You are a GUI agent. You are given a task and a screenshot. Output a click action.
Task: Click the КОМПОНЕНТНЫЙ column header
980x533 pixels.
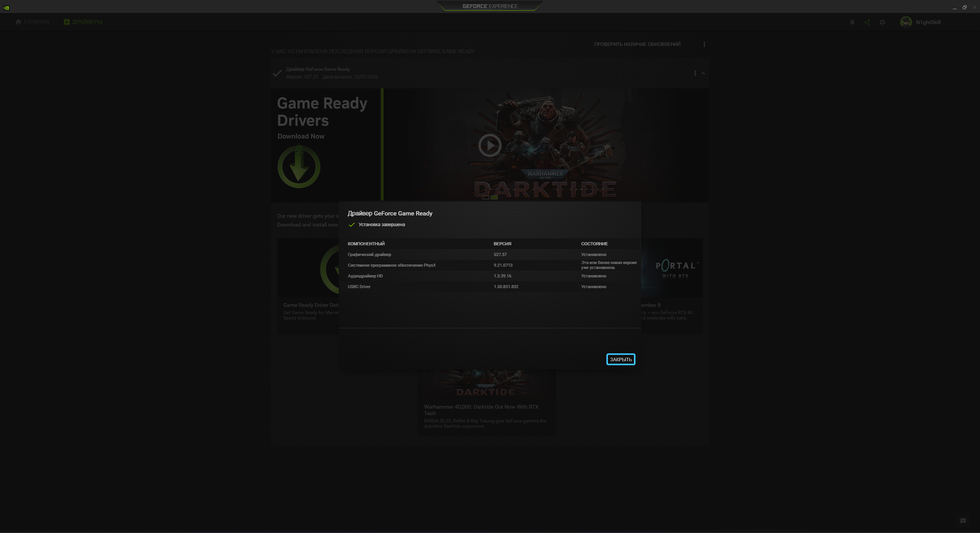tap(366, 244)
